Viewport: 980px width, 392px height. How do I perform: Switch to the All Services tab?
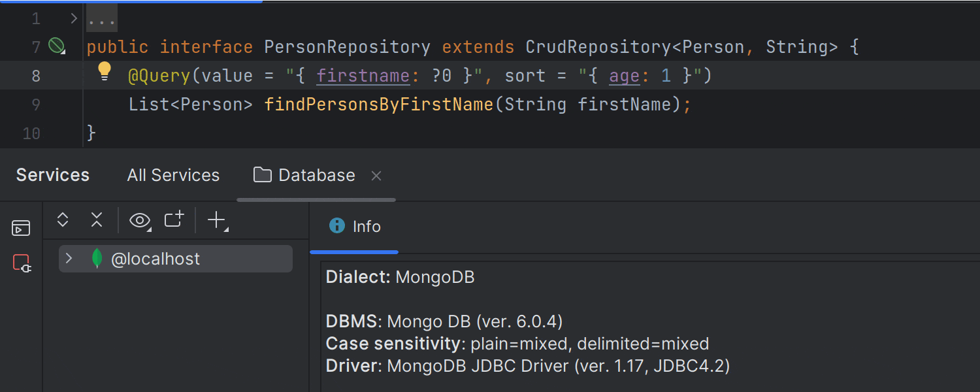pyautogui.click(x=172, y=174)
